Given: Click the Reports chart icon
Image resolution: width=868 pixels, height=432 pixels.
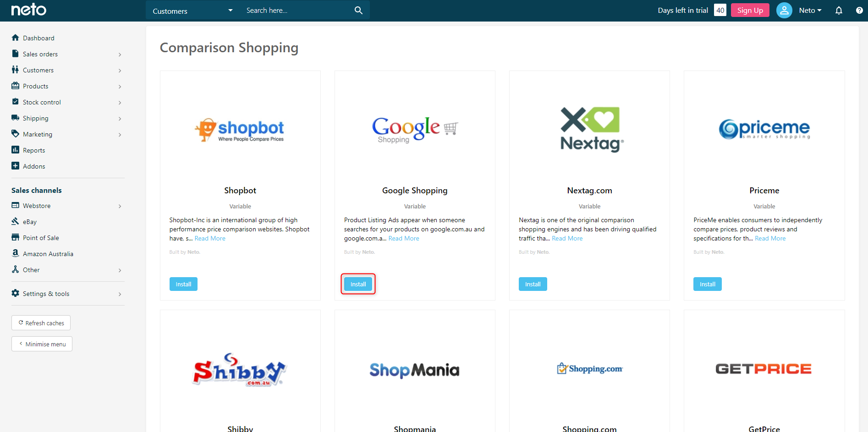Looking at the screenshot, I should click(x=16, y=150).
